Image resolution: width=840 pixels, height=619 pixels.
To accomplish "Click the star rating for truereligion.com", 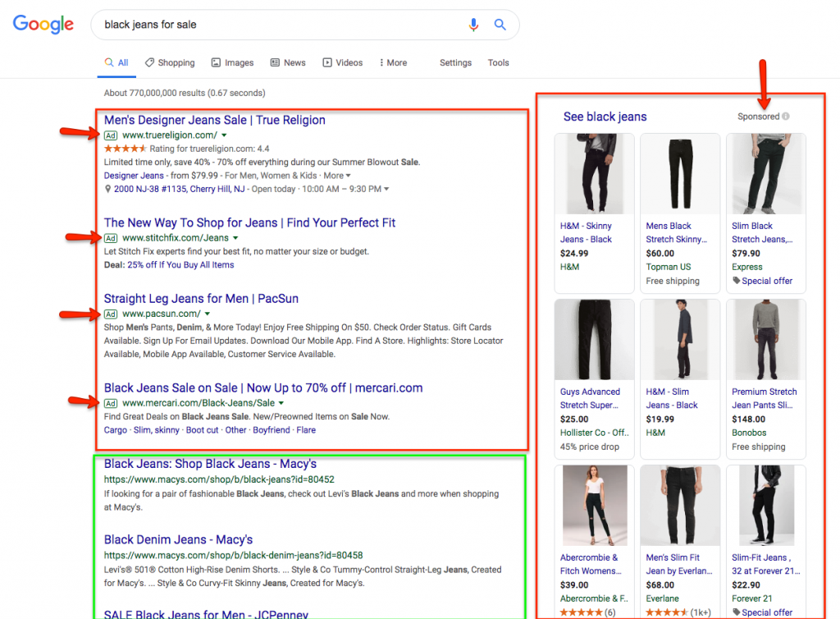I will 125,149.
